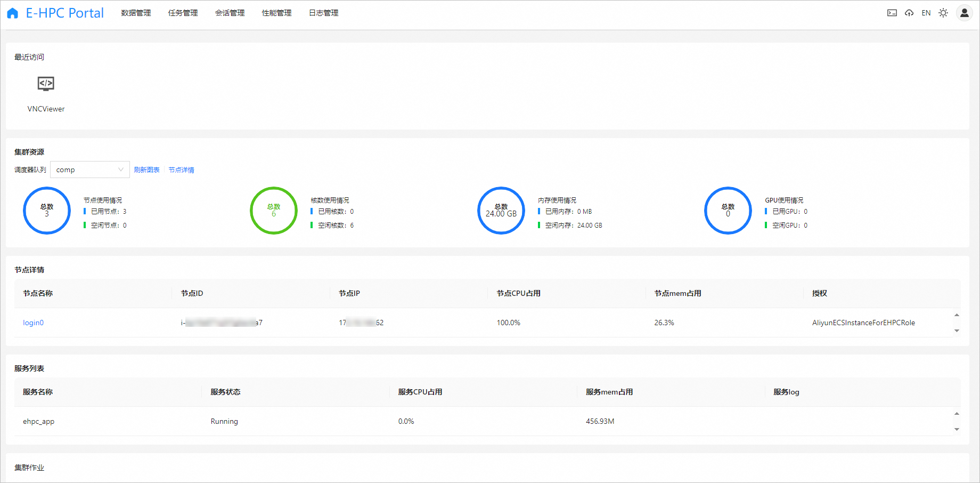Screen dimensions: 980x483
Task: Open the 会话管理 menu
Action: point(230,13)
